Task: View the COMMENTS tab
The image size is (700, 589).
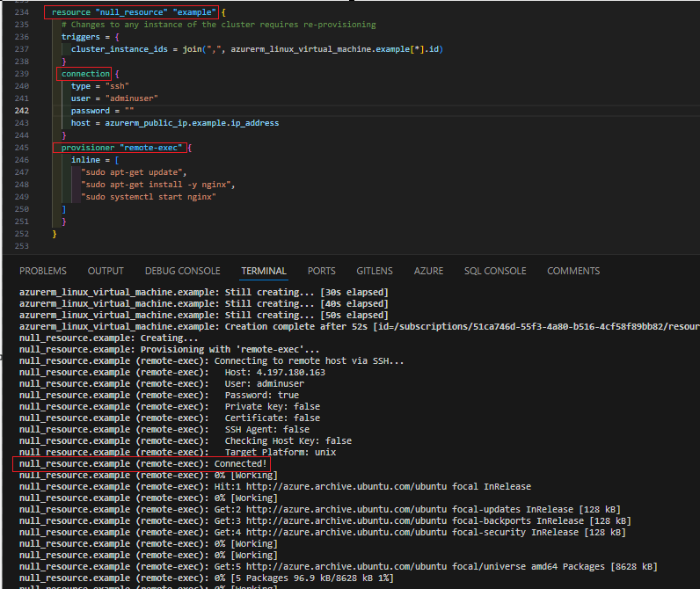Action: tap(573, 271)
